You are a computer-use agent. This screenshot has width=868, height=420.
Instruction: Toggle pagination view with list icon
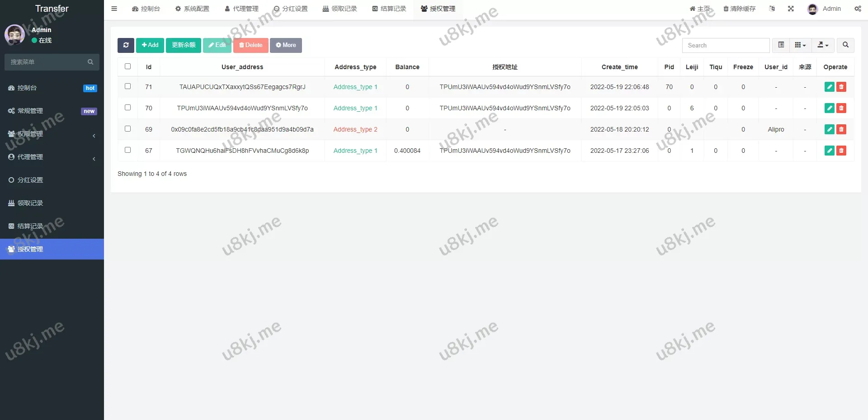click(x=780, y=45)
